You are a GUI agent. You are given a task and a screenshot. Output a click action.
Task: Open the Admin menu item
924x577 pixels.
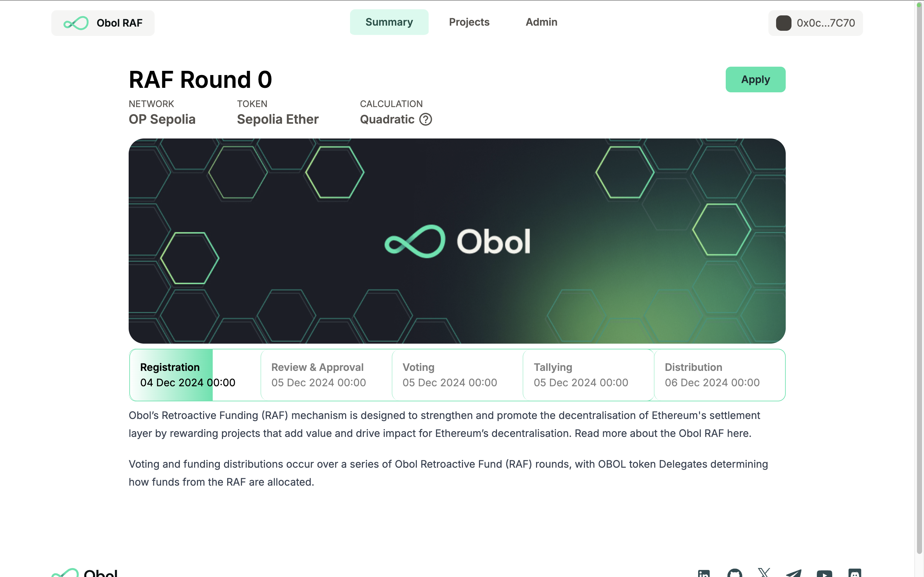click(x=542, y=22)
